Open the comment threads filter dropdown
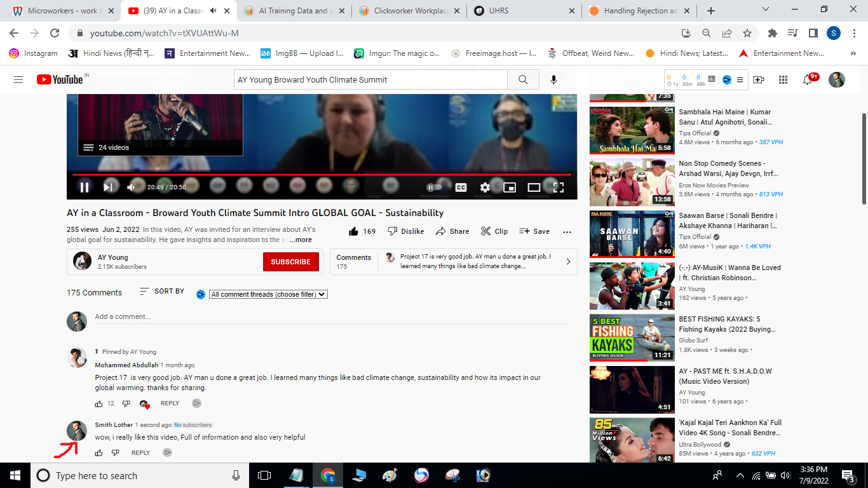Image resolution: width=868 pixels, height=488 pixels. tap(268, 294)
